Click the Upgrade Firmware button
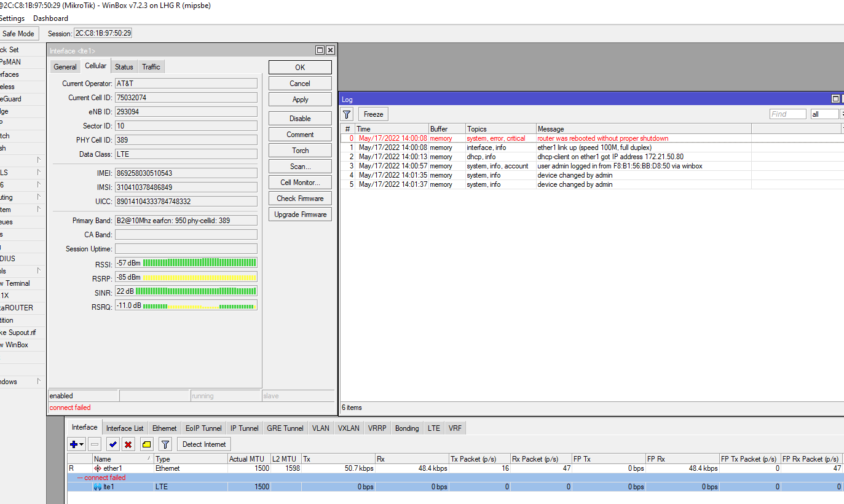This screenshot has height=504, width=844. click(300, 215)
